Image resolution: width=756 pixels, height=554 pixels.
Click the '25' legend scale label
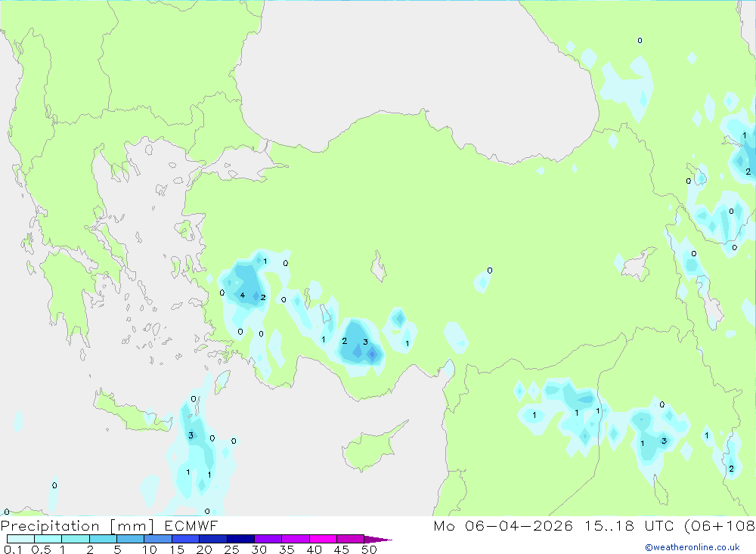[x=231, y=549]
